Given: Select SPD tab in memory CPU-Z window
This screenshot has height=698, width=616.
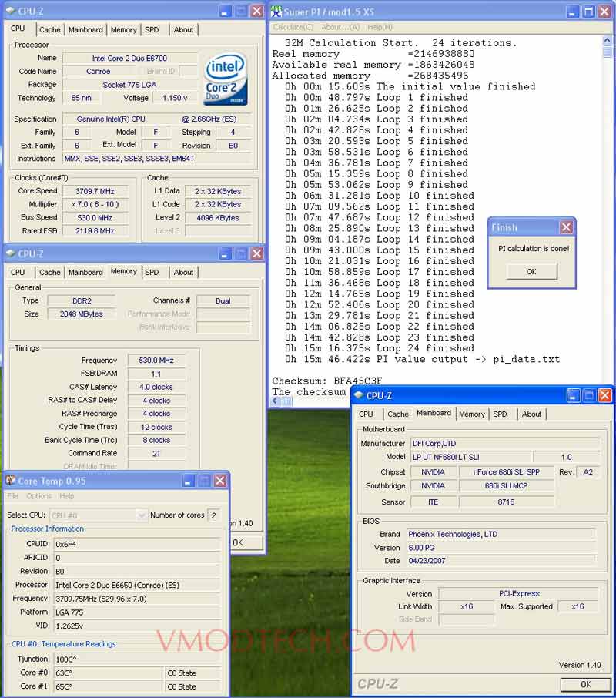Looking at the screenshot, I should [152, 273].
